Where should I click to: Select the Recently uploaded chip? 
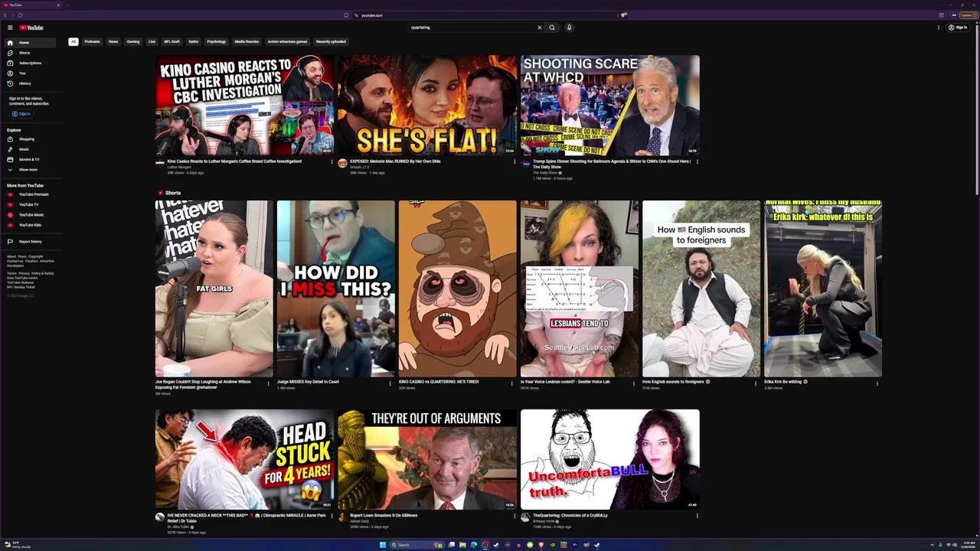pyautogui.click(x=331, y=41)
